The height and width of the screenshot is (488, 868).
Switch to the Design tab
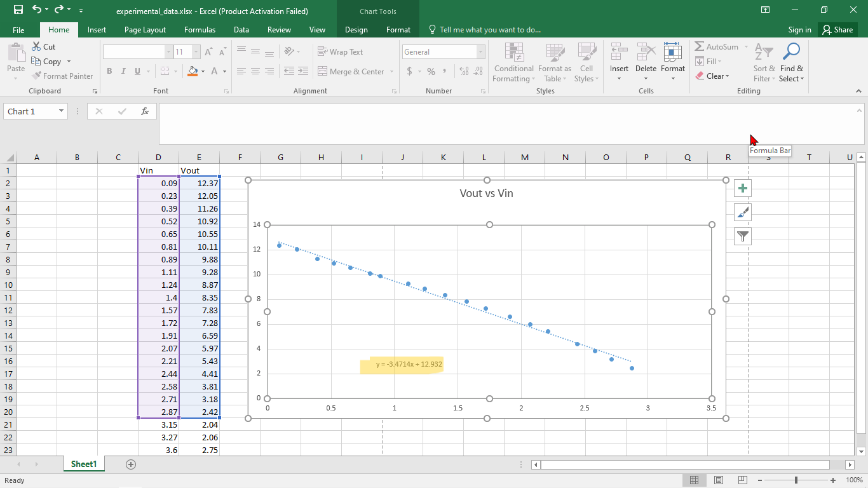click(356, 29)
